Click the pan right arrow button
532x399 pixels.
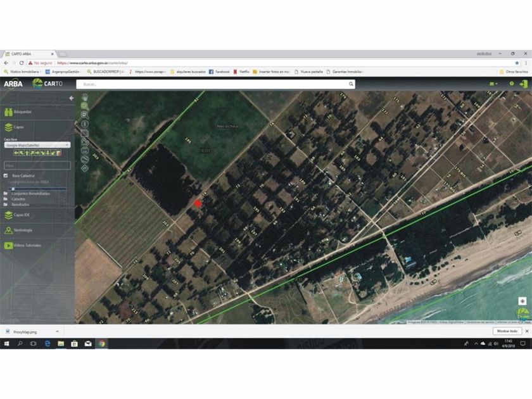pyautogui.click(x=37, y=153)
